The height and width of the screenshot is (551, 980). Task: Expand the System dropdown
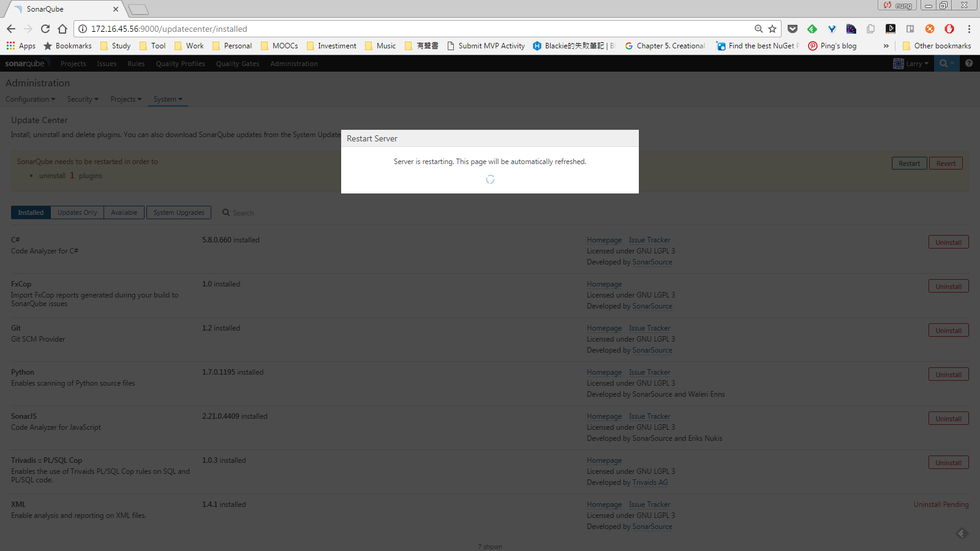[168, 99]
